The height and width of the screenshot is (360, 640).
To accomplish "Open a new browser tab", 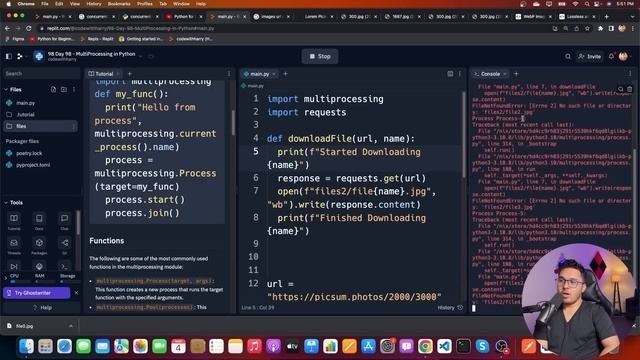I will tap(607, 17).
